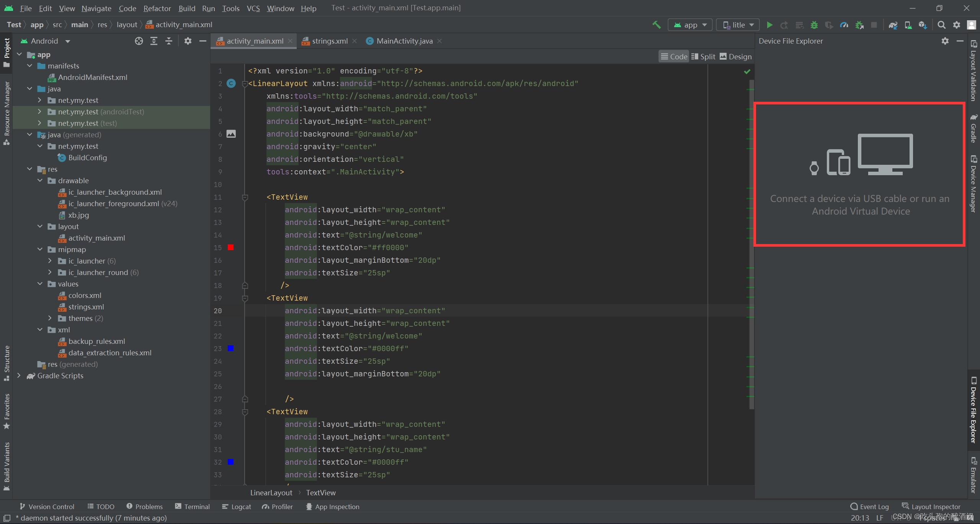This screenshot has height=524, width=980.
Task: Click the TextView breadcrumb below the editor
Action: (x=321, y=493)
